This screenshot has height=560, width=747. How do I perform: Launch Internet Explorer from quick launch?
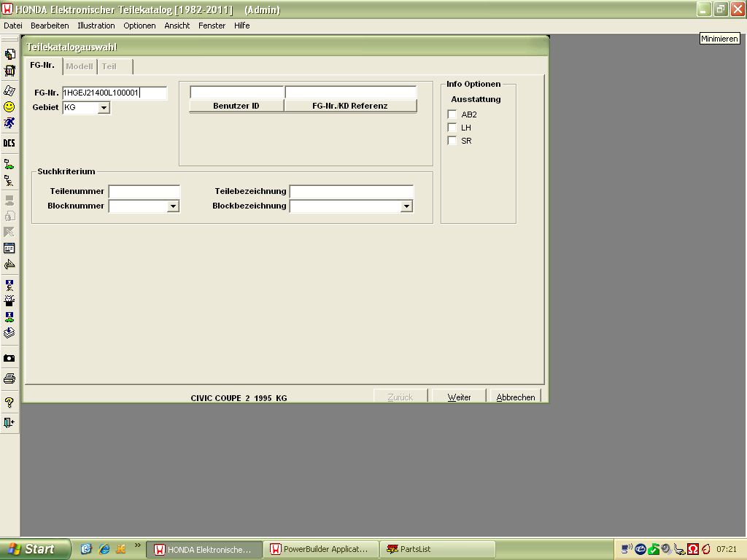104,549
